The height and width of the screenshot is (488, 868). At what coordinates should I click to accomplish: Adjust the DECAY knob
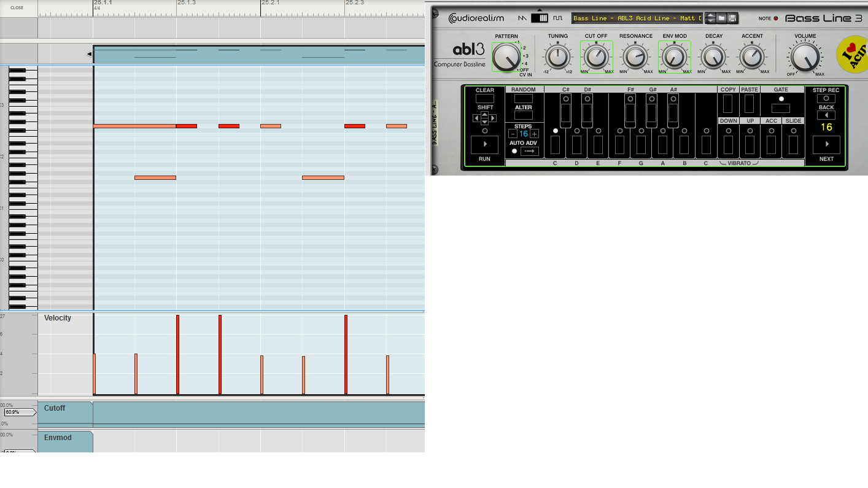713,57
